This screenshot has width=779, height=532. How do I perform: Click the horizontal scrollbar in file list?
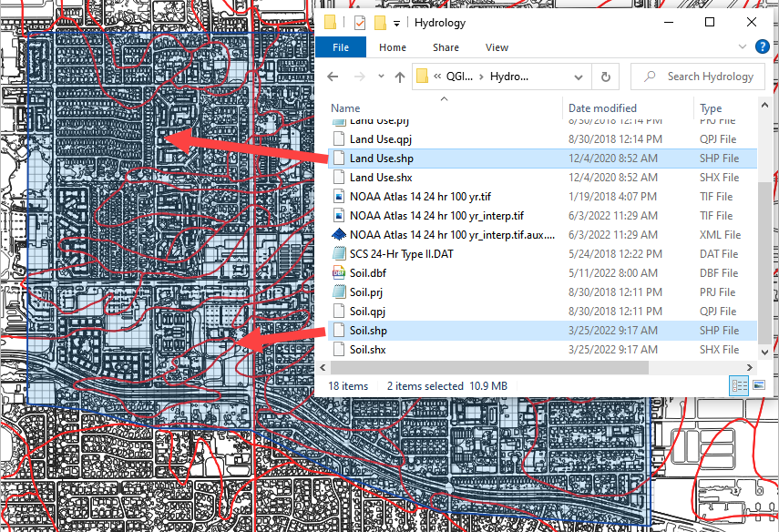[487, 367]
